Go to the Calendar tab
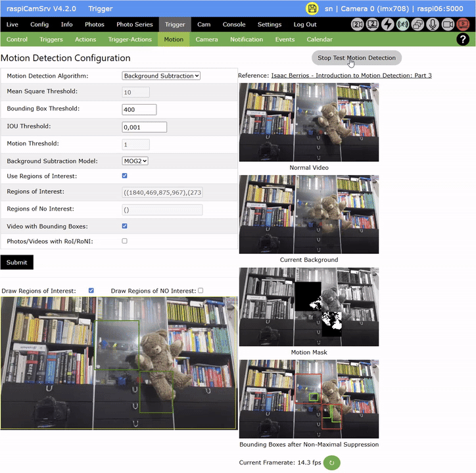This screenshot has height=473, width=476. pyautogui.click(x=320, y=39)
